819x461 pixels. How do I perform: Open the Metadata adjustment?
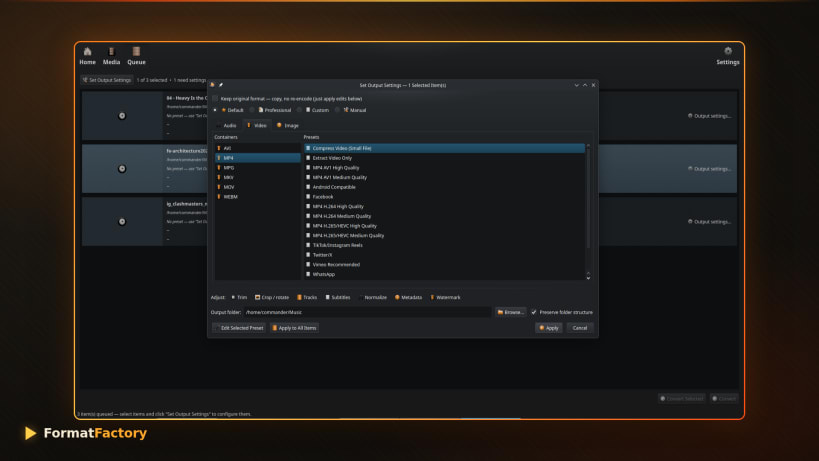pos(408,298)
